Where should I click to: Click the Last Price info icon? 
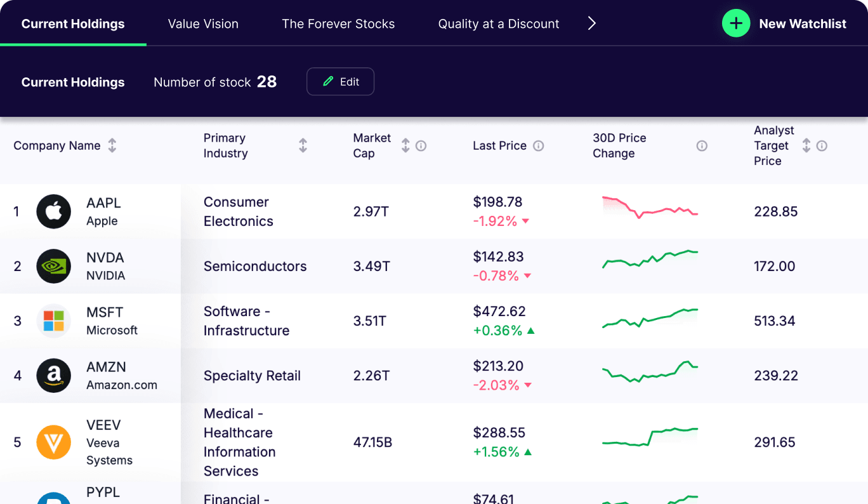(539, 146)
